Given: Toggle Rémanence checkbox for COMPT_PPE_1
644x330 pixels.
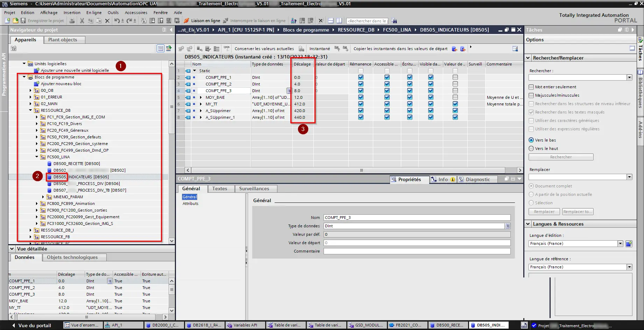Looking at the screenshot, I should pyautogui.click(x=361, y=77).
